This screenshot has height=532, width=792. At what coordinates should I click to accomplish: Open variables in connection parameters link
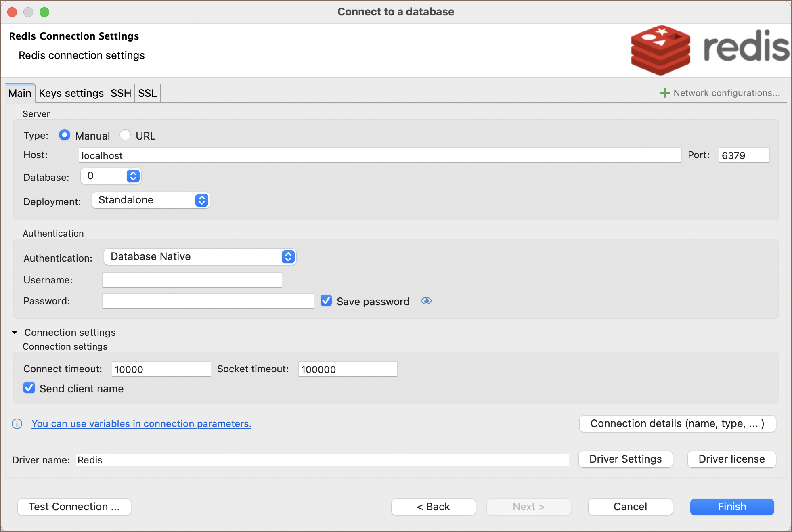point(141,424)
